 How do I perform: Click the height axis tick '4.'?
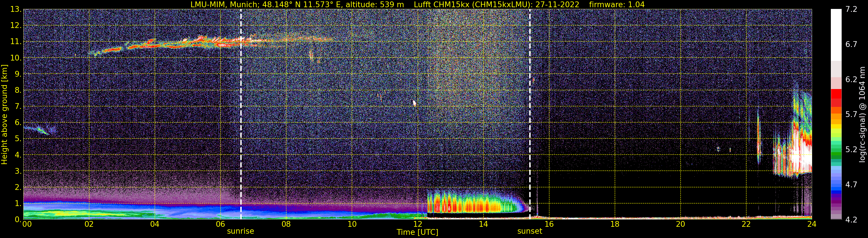click(x=18, y=155)
